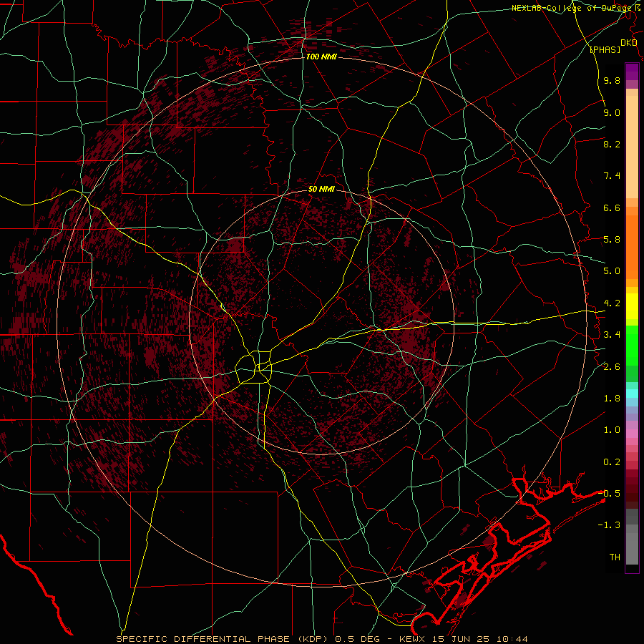Click the 1.0 legend value
644x644 pixels.
(x=612, y=430)
